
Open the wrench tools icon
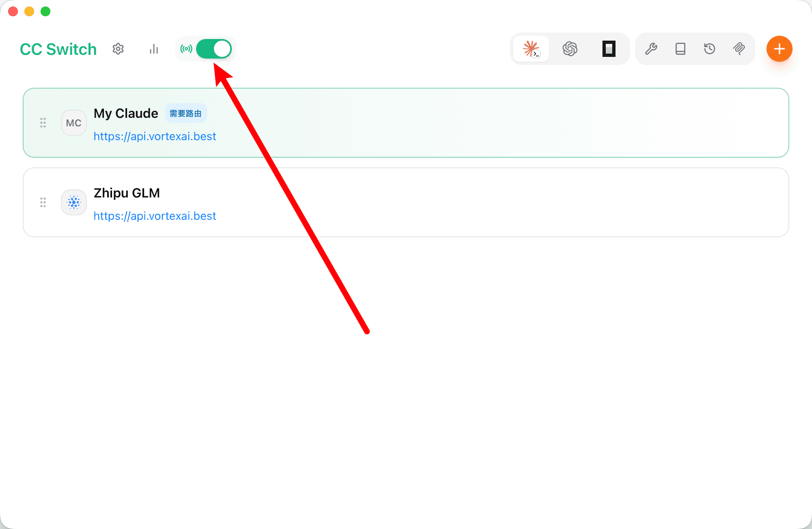(651, 49)
